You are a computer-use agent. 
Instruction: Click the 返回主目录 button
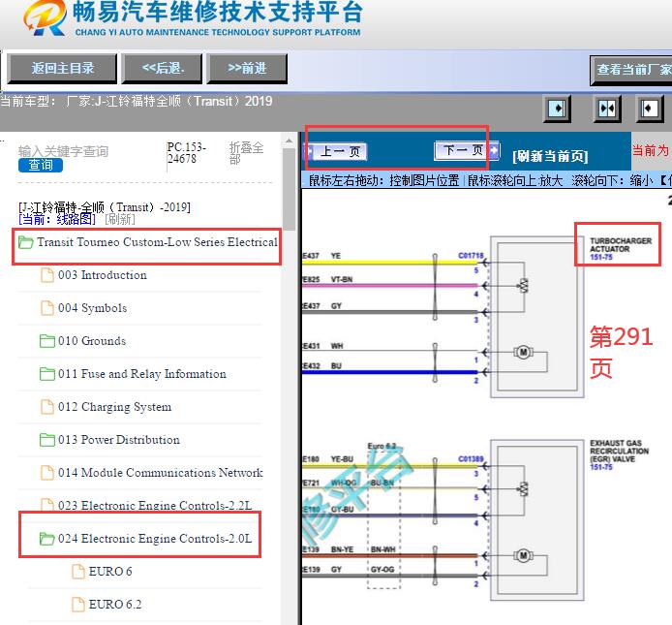click(x=62, y=68)
